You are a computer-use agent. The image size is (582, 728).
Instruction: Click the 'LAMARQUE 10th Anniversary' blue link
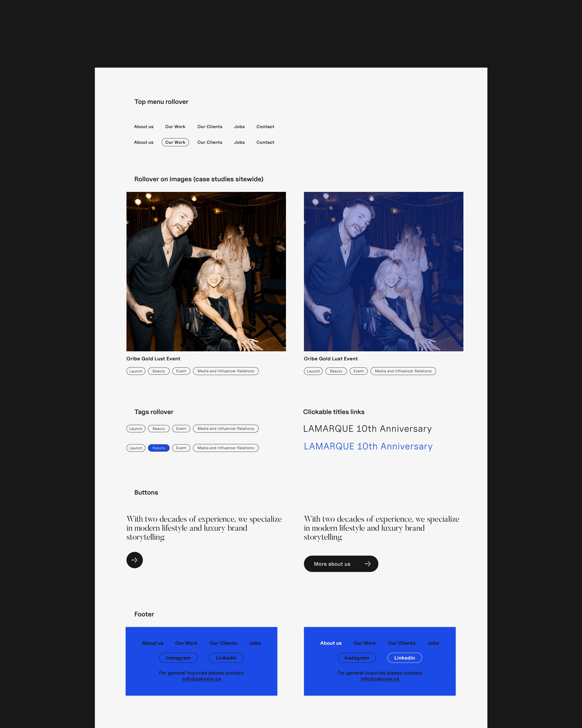[x=368, y=446]
